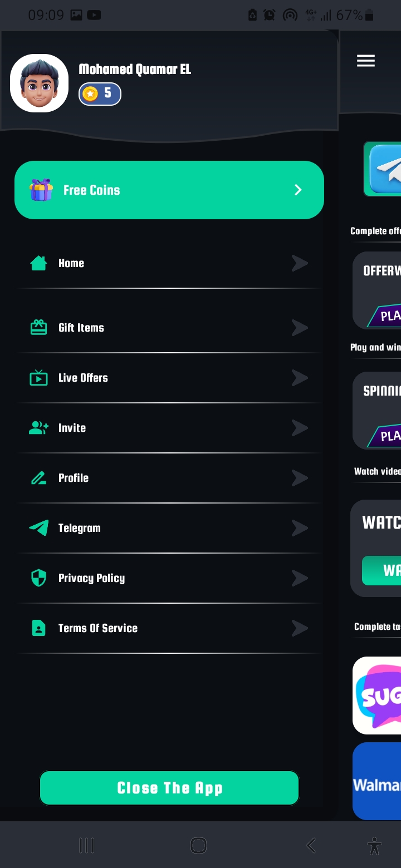Click the Invite friends icon
The image size is (401, 868).
pos(38,428)
